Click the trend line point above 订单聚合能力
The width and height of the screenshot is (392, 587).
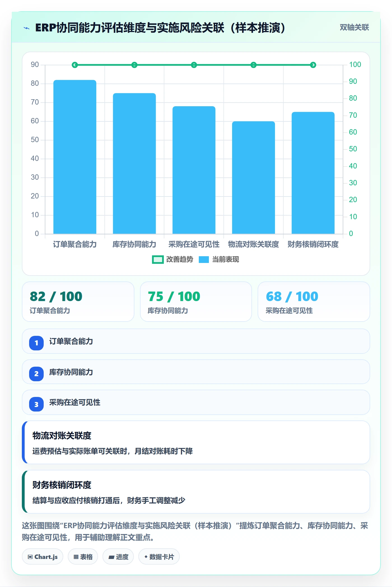[75, 65]
